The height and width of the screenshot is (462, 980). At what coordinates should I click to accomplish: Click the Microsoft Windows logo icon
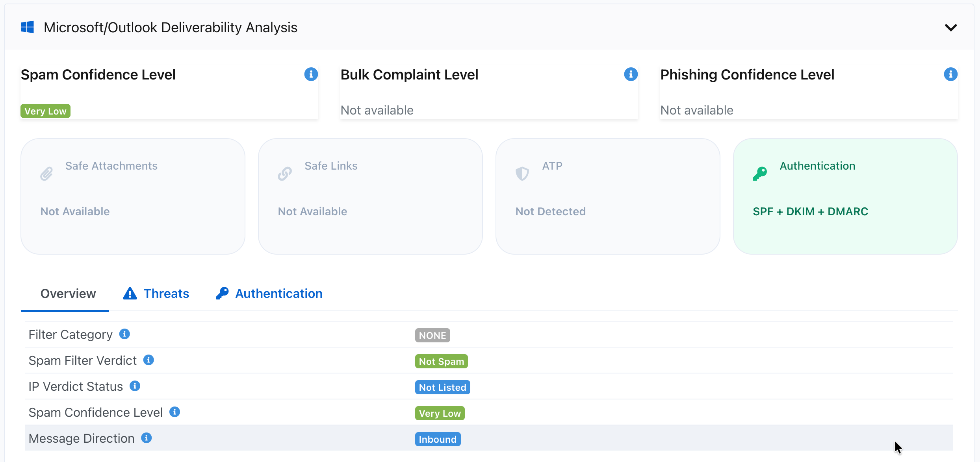coord(28,27)
